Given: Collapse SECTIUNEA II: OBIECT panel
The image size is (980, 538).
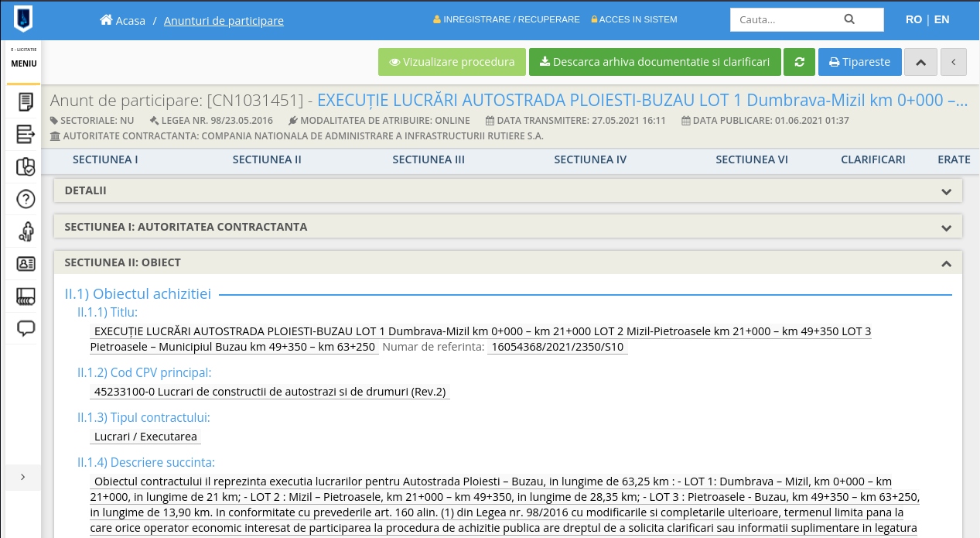Looking at the screenshot, I should tap(945, 263).
